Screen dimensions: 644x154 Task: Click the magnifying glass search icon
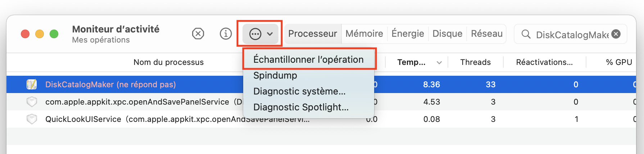coord(526,34)
